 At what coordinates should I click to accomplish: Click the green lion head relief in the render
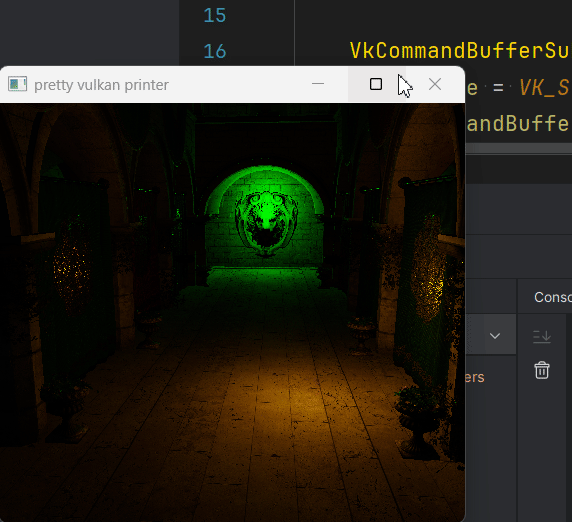(x=266, y=223)
